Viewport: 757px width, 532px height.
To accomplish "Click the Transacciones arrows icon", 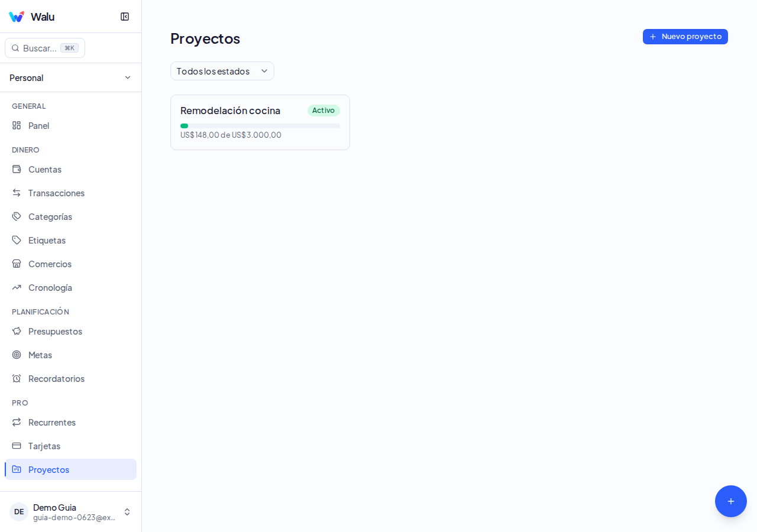I will pyautogui.click(x=17, y=193).
